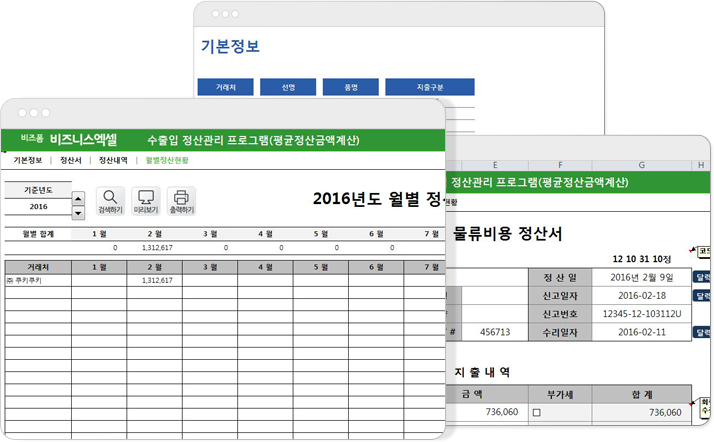Click the 기본정보 heading in back window
The image size is (714, 442).
(x=230, y=46)
